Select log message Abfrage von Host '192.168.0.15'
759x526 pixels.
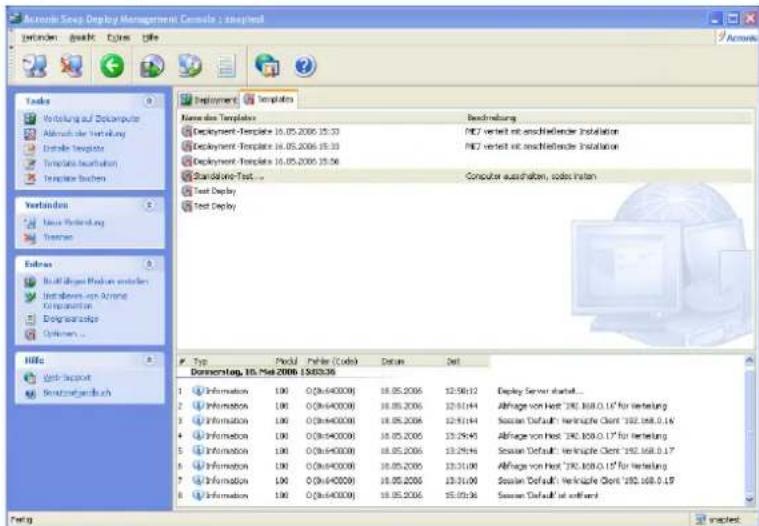tap(582, 466)
